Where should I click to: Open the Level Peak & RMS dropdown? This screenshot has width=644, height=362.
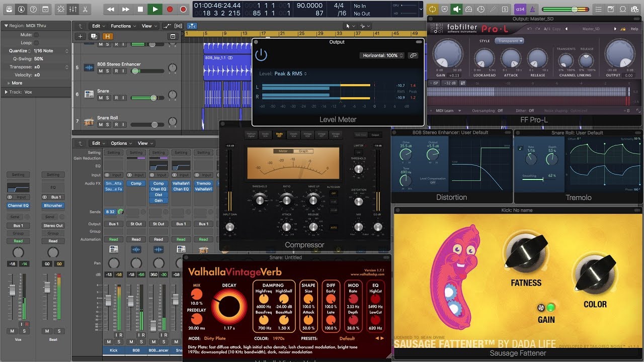[x=291, y=74]
